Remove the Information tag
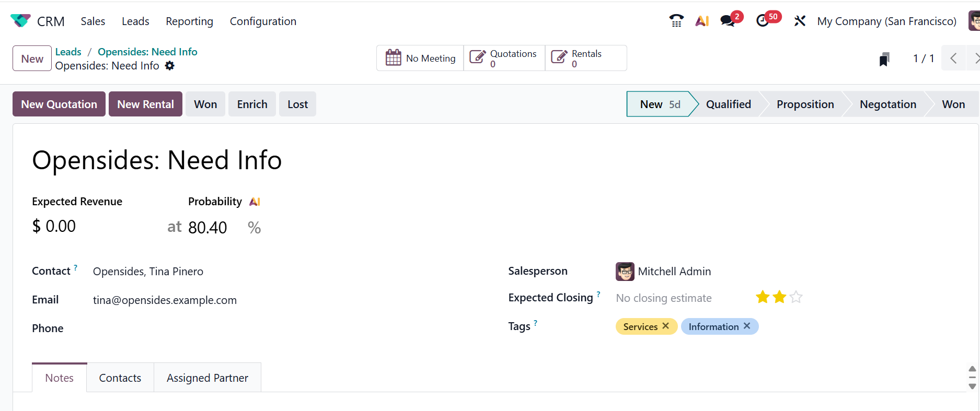Screen dimensions: 980x411 tap(747, 326)
